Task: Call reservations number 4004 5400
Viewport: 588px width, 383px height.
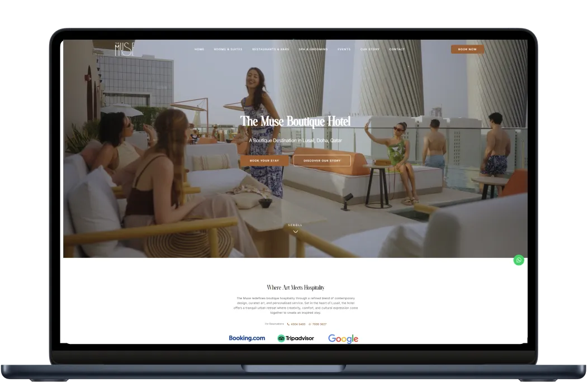Action: tap(296, 324)
